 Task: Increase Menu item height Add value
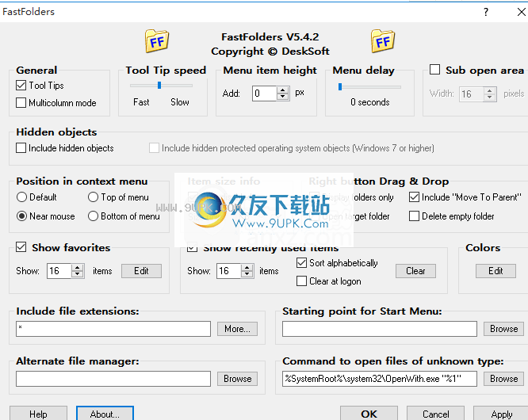283,90
